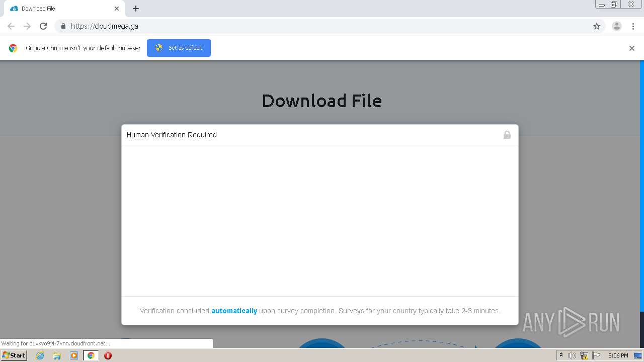Click the Chrome taskbar button

pyautogui.click(x=91, y=355)
